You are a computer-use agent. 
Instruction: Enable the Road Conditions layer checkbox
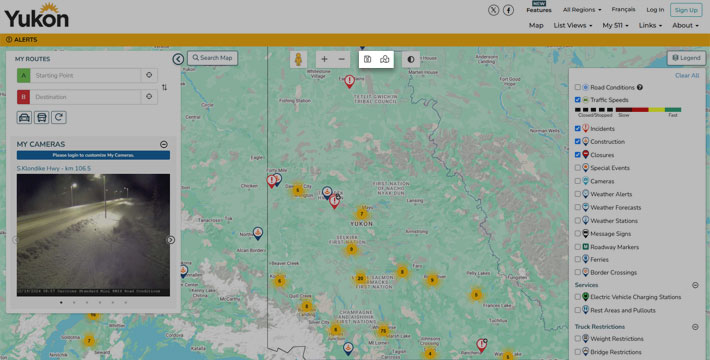tap(577, 87)
